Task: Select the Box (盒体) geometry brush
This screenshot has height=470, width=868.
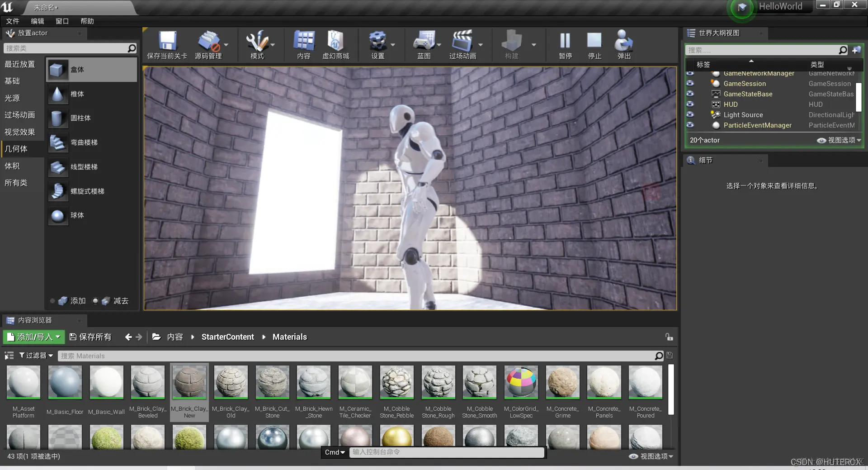Action: [x=92, y=70]
